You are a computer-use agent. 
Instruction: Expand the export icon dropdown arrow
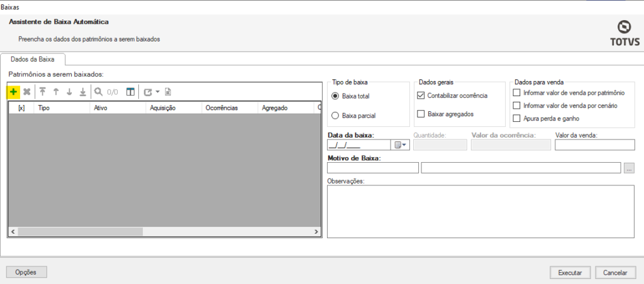(157, 92)
